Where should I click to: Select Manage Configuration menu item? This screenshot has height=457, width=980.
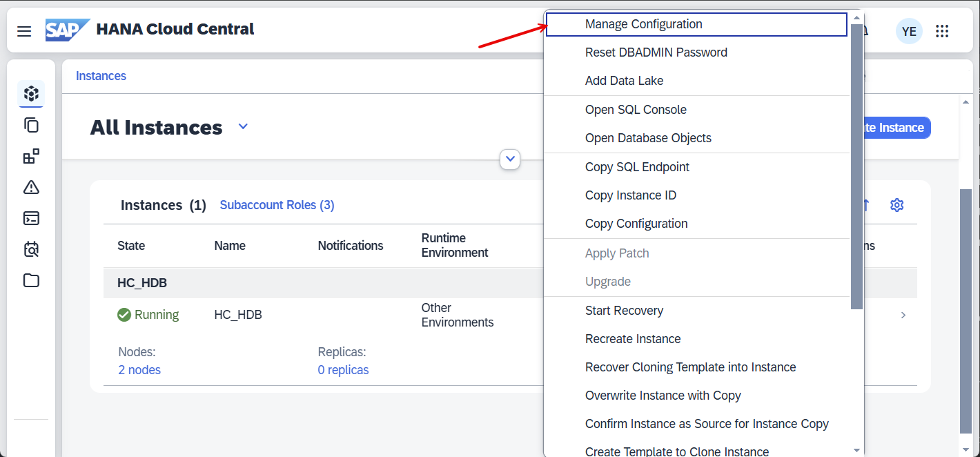tap(696, 24)
